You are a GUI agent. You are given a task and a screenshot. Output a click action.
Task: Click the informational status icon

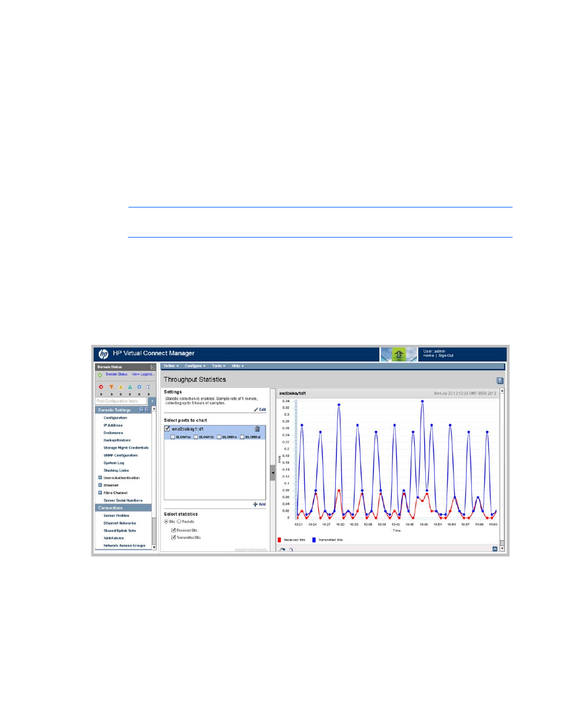pos(148,387)
